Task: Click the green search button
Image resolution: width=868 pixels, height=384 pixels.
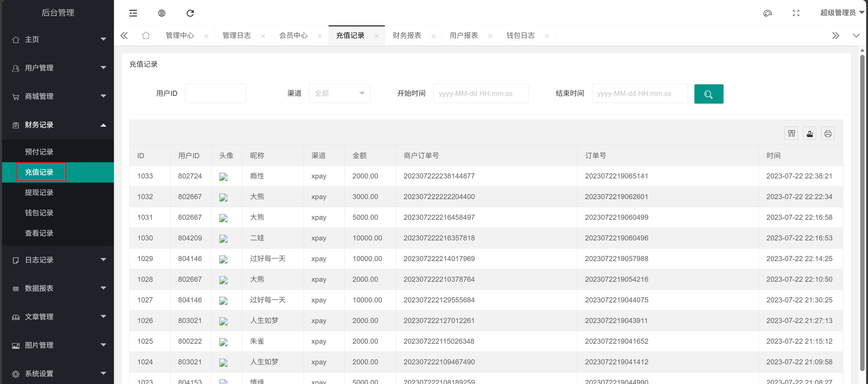Action: (709, 94)
